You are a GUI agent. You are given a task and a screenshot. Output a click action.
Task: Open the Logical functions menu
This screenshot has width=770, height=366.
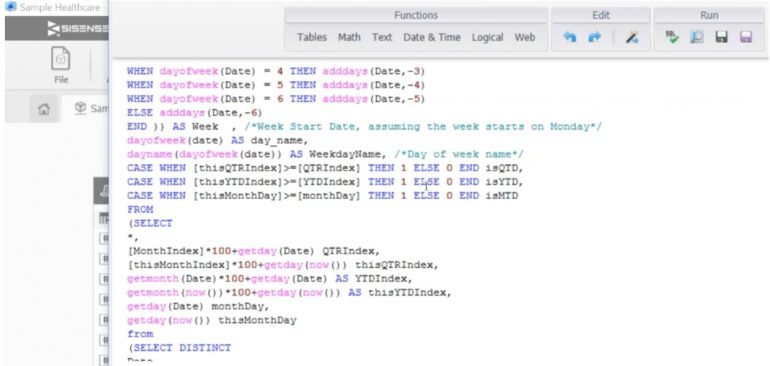pos(488,37)
